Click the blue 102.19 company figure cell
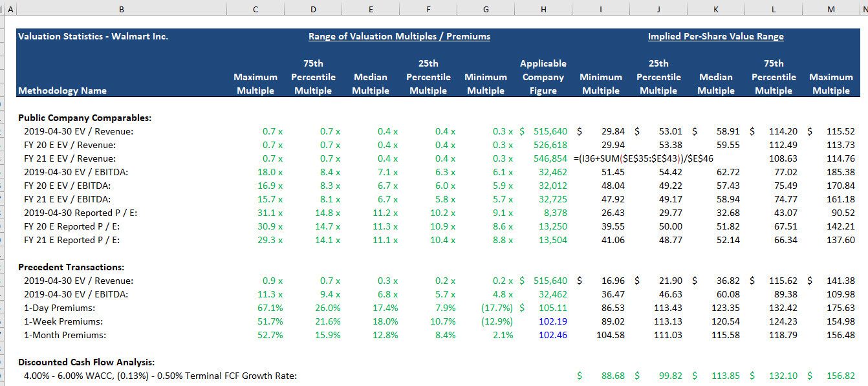868x386 pixels. [553, 321]
